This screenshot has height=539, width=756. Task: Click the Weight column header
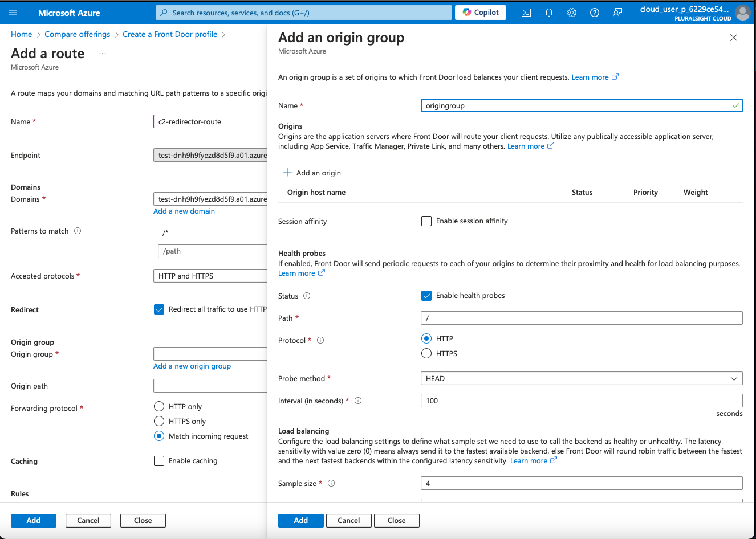click(x=696, y=192)
